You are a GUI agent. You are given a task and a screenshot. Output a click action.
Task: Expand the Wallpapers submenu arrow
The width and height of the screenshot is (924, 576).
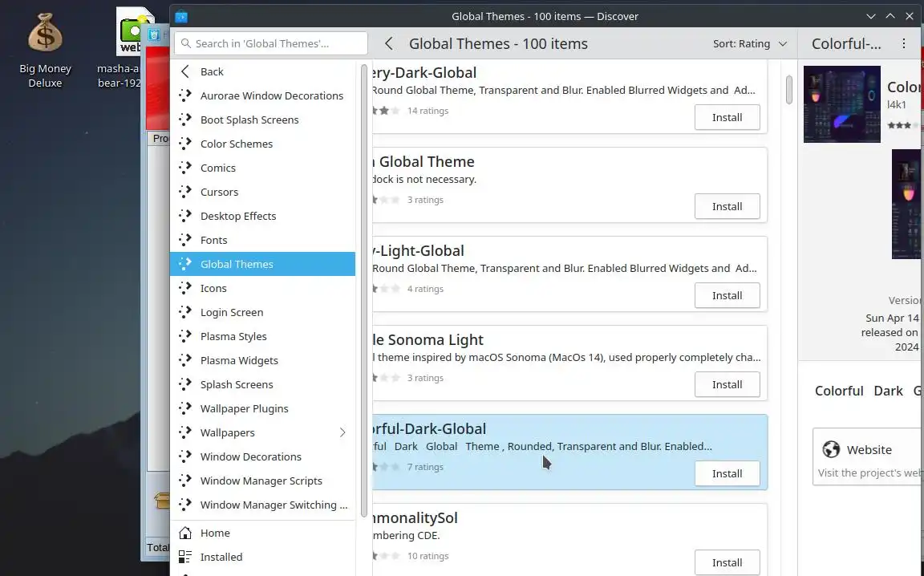342,432
